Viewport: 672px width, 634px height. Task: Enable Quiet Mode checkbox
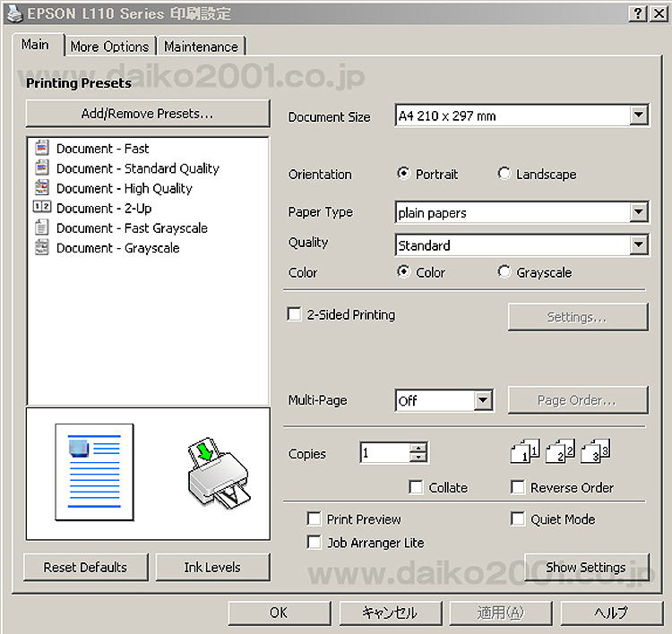[517, 518]
